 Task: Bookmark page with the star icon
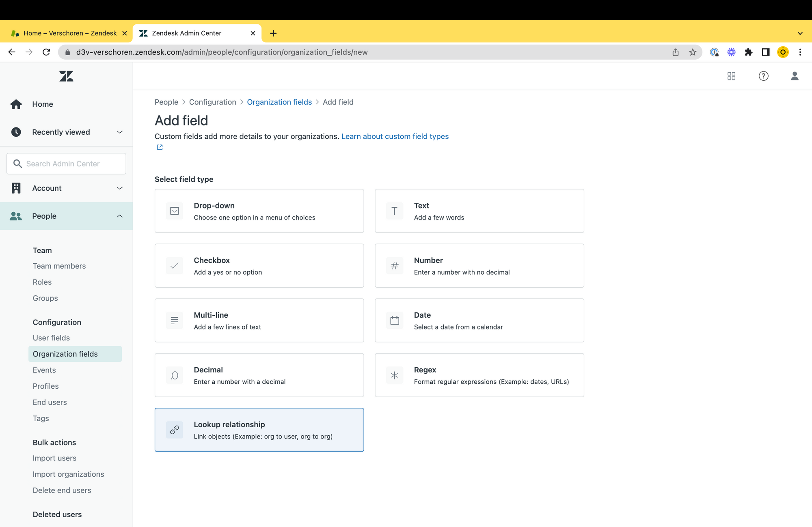693,52
